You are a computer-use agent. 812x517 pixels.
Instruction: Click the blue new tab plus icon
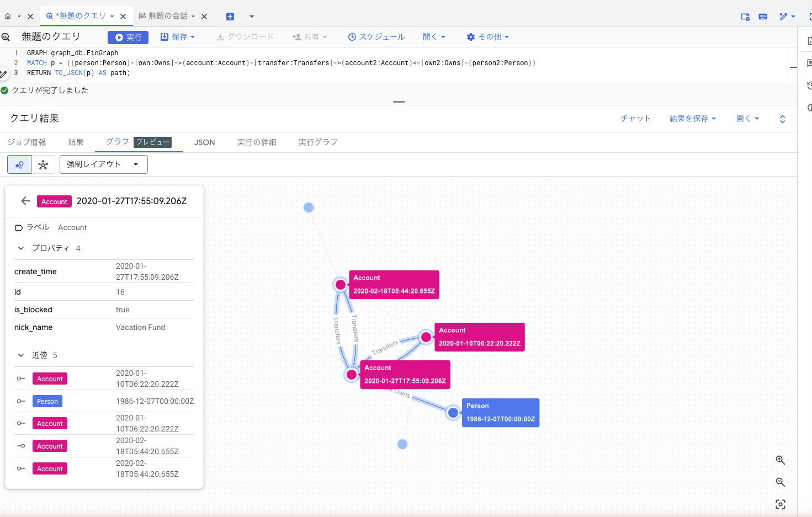pyautogui.click(x=230, y=17)
